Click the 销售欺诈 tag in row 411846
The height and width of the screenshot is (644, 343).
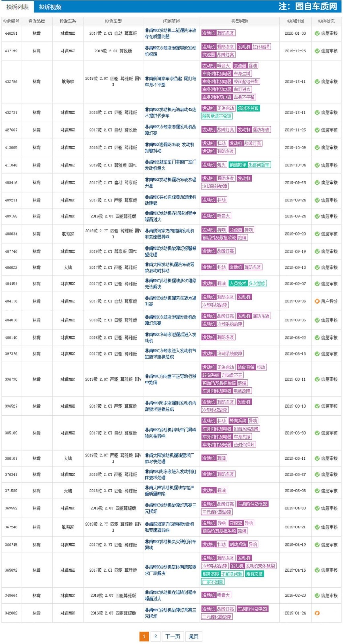(238, 165)
